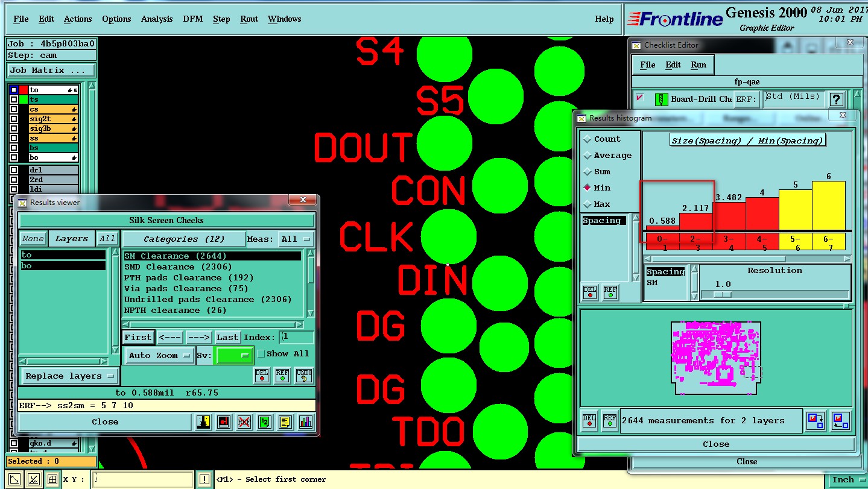Click the exclamation mark status icon
The image size is (868, 489).
coord(204,479)
